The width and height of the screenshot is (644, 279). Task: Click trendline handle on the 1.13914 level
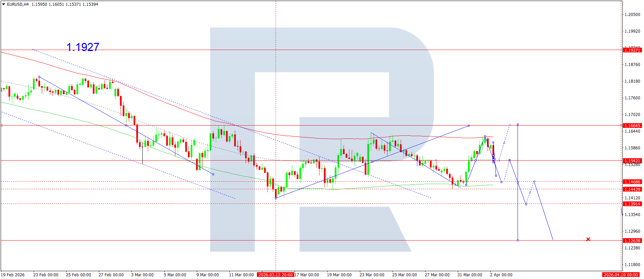tap(526, 204)
